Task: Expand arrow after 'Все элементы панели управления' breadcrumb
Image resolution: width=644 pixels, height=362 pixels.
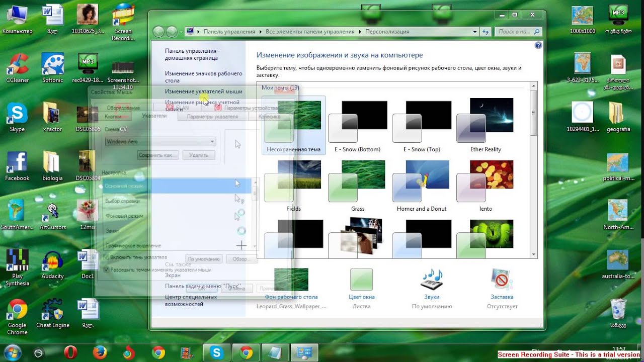Action: 360,32
